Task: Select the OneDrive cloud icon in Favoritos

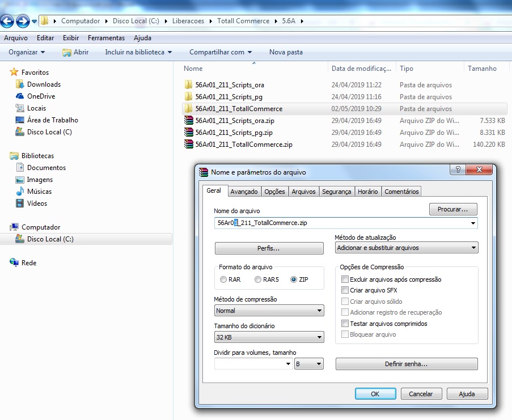Action: 20,96
